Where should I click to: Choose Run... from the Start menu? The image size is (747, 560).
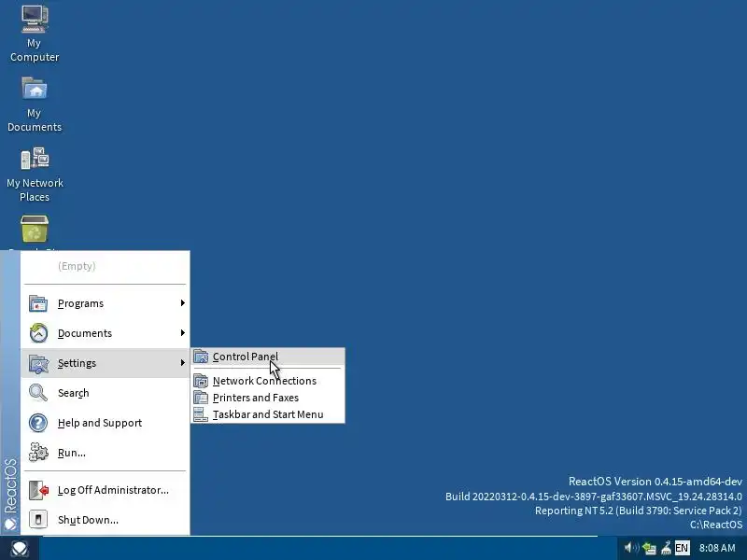coord(106,453)
